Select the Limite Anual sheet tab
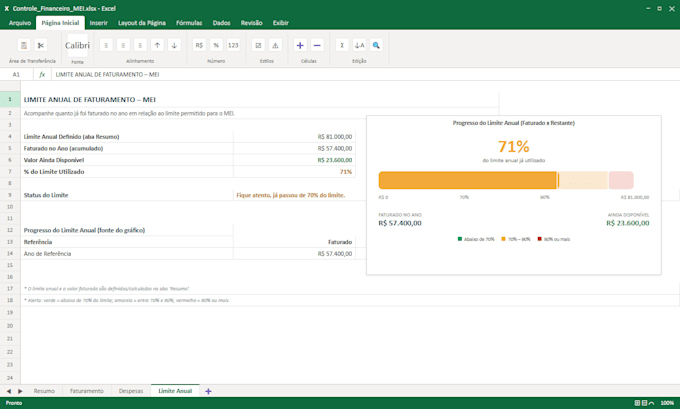 [175, 391]
